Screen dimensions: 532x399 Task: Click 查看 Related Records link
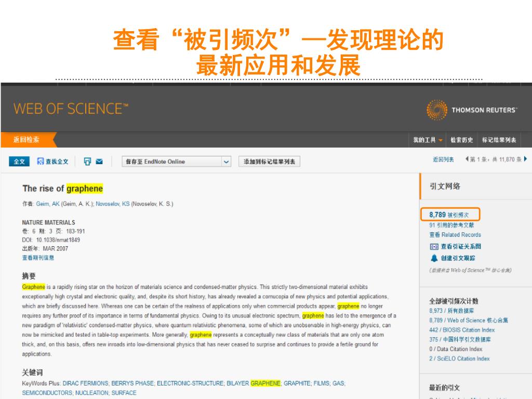pyautogui.click(x=455, y=235)
